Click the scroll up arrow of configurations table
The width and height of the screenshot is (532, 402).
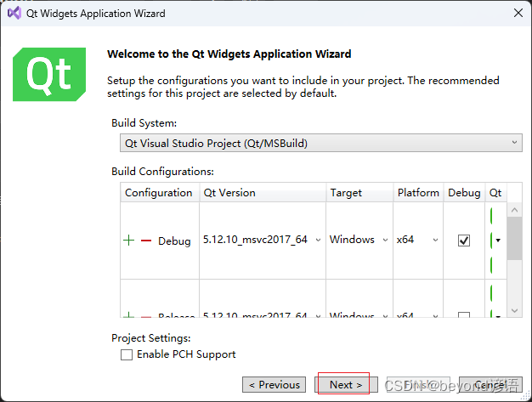point(514,210)
